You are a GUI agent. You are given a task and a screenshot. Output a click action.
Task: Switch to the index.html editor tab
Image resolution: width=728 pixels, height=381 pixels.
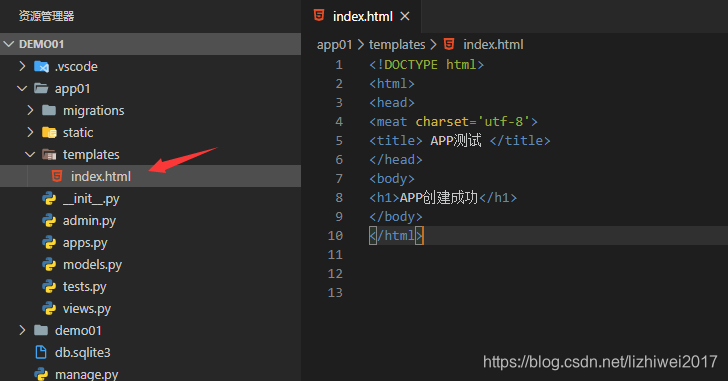click(361, 16)
